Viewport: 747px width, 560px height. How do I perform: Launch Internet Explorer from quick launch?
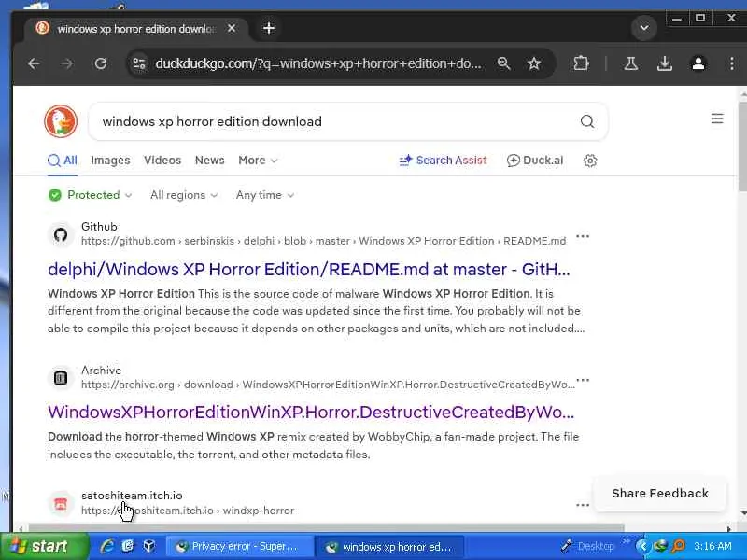click(x=106, y=546)
